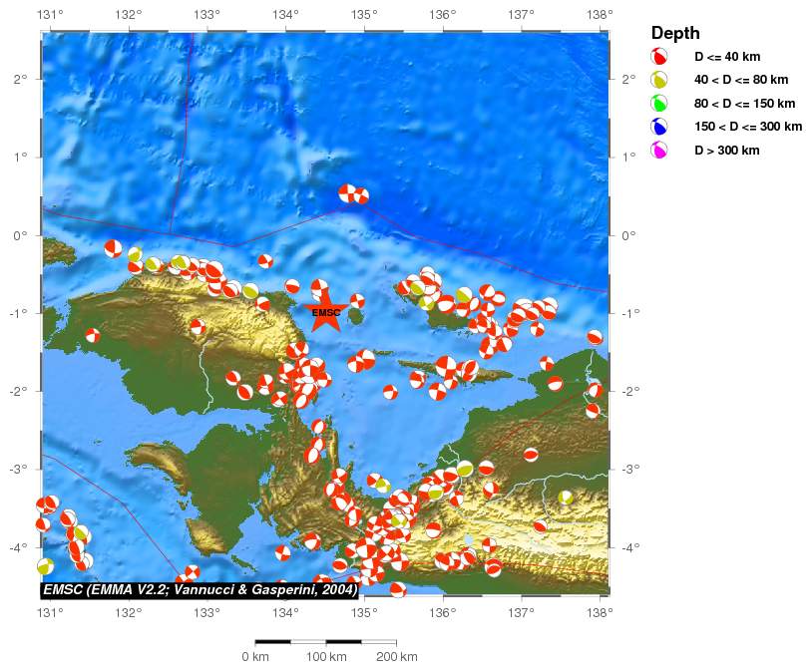Click the 100 km scale bar label
The height and width of the screenshot is (671, 812).
pyautogui.click(x=326, y=656)
